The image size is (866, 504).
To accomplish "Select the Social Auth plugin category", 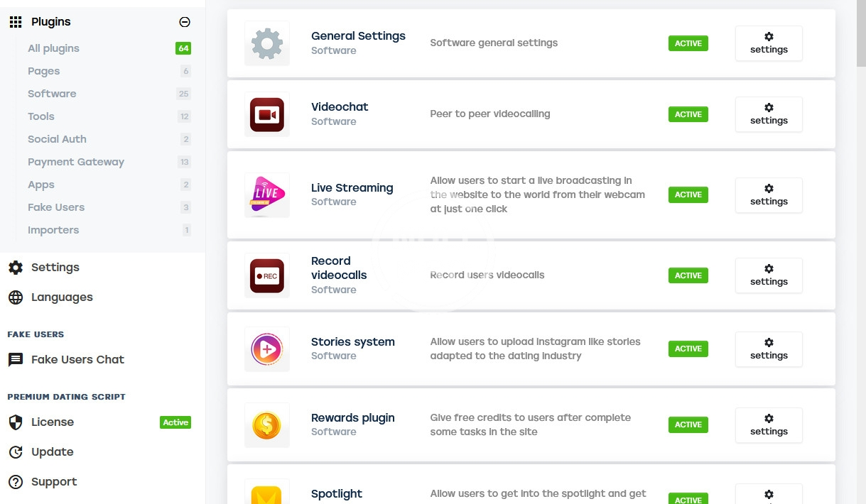I will tap(57, 139).
